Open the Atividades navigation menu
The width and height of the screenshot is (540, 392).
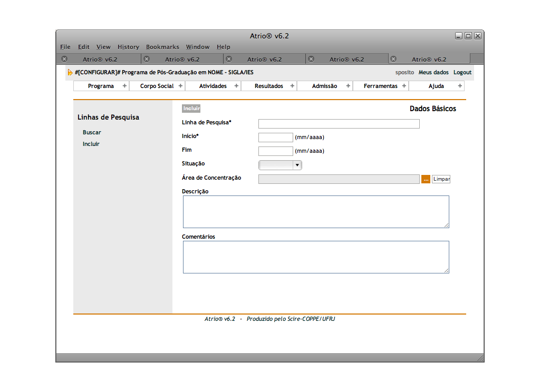(x=213, y=86)
